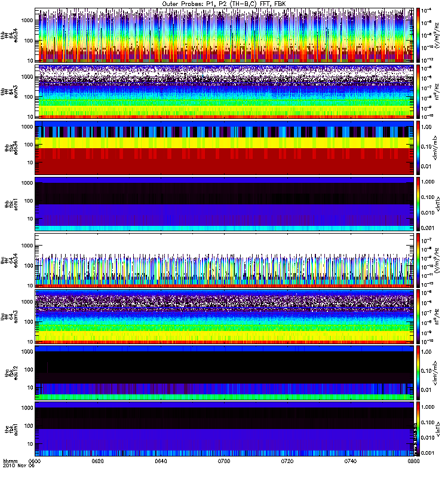
Task: Click the 10 y-axis tick of thb fbk edc34 panel
Action: pos(30,163)
